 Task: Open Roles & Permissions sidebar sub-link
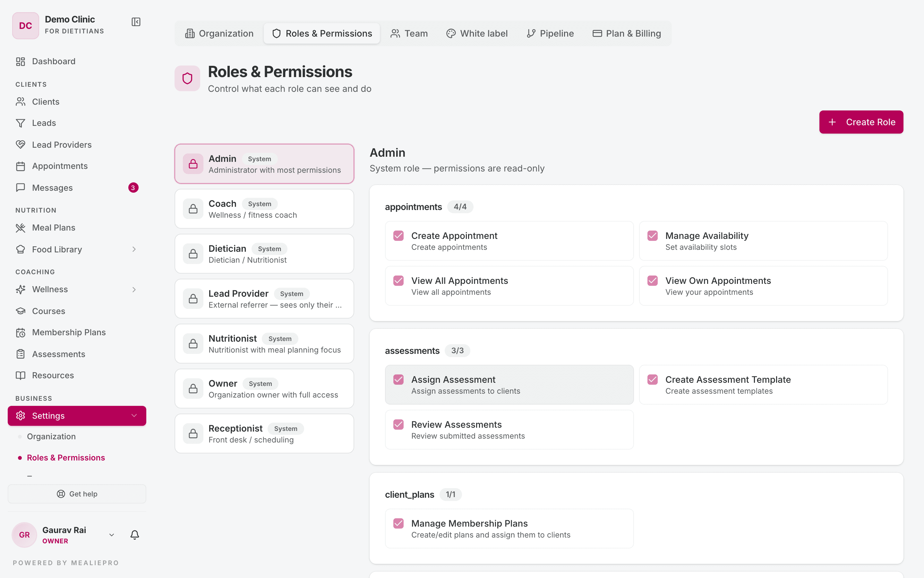pos(66,458)
